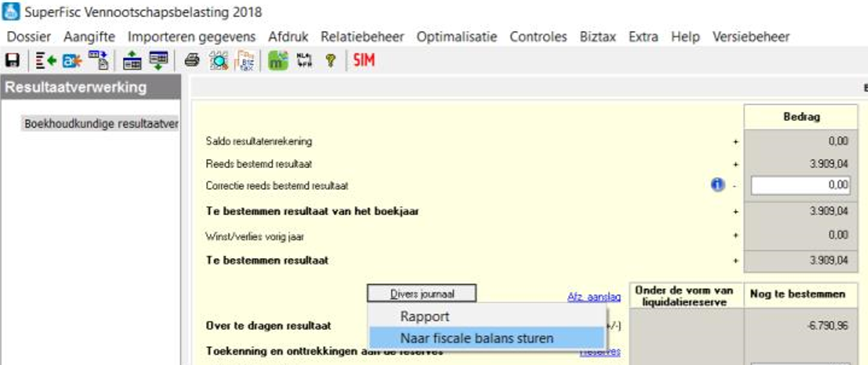Click the red SIM toolbar icon
Viewport: 868px width, 365px height.
364,61
